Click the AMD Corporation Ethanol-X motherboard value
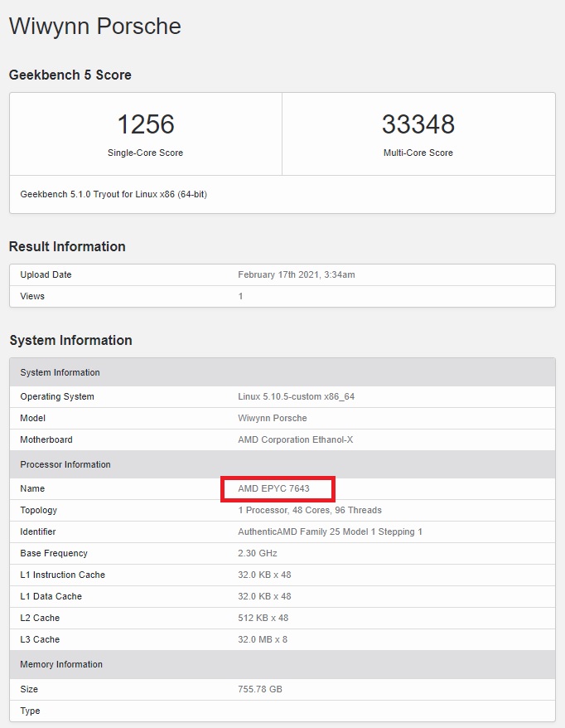Image resolution: width=565 pixels, height=728 pixels. tap(295, 439)
